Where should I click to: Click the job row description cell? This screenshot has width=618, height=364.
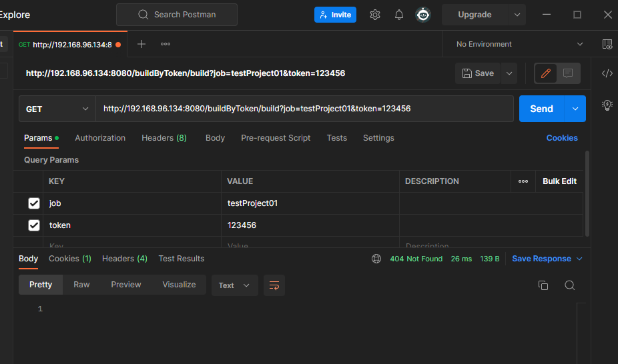pyautogui.click(x=491, y=203)
